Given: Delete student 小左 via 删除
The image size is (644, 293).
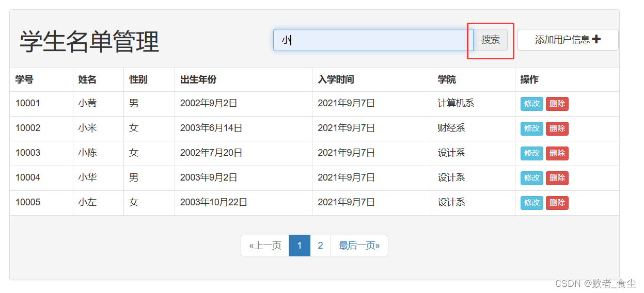Looking at the screenshot, I should pos(557,203).
